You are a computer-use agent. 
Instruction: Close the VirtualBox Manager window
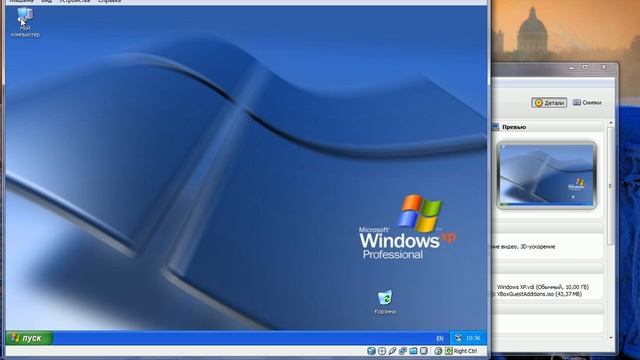[603, 67]
